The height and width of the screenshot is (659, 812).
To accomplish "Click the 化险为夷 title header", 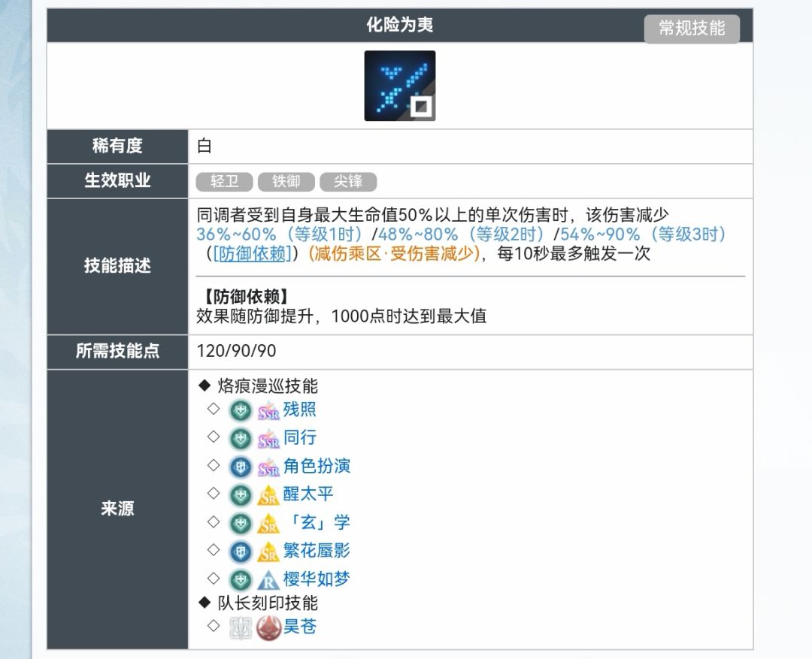I will [x=400, y=25].
